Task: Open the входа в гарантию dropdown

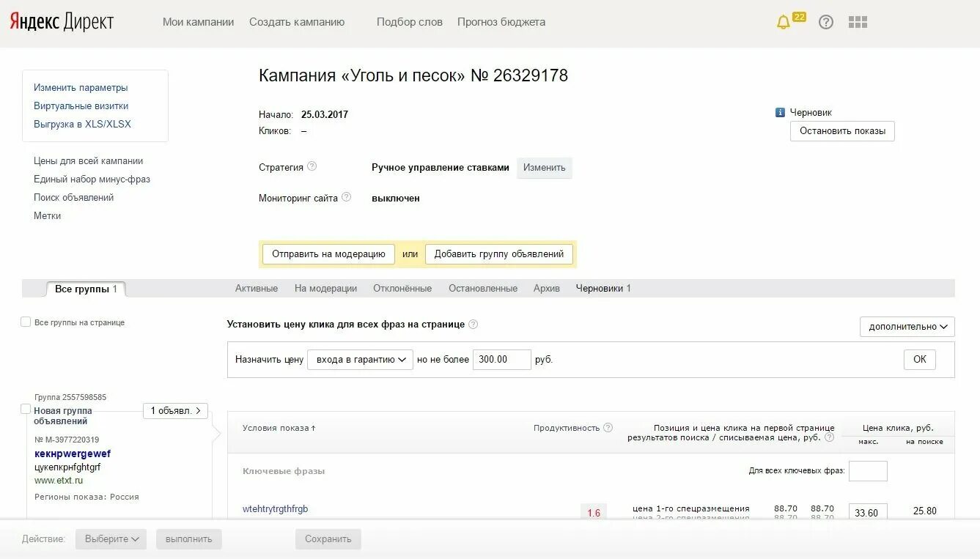Action: (x=360, y=360)
